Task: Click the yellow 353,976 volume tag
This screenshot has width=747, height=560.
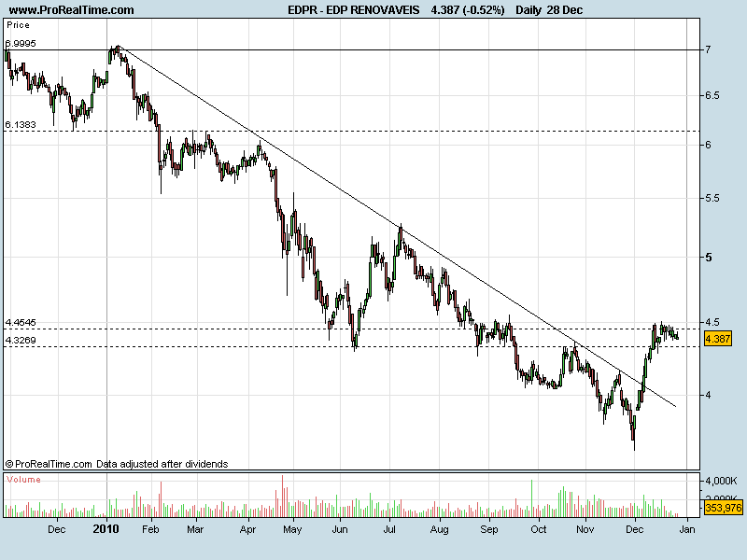Action: click(723, 508)
